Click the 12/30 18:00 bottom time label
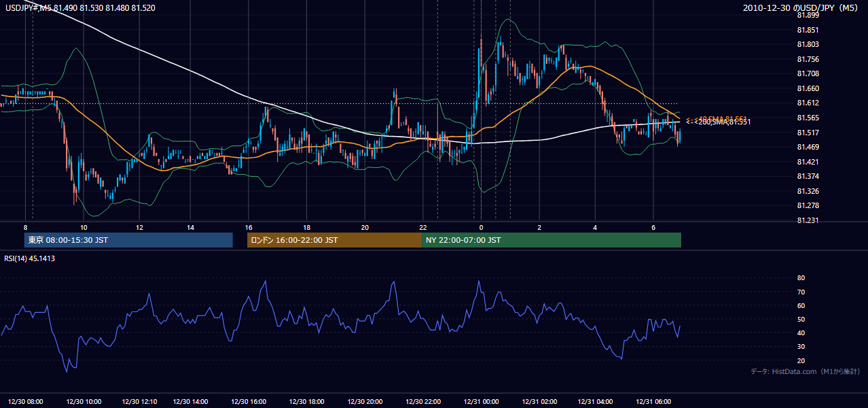Viewport: 868px width, 408px height. (x=307, y=401)
